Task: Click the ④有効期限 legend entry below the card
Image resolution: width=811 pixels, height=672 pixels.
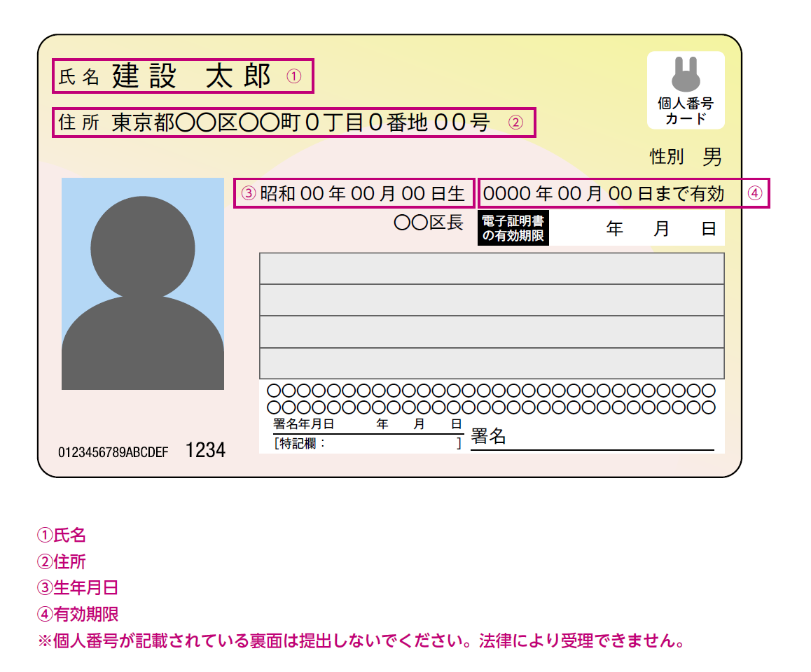Action: pos(78,615)
